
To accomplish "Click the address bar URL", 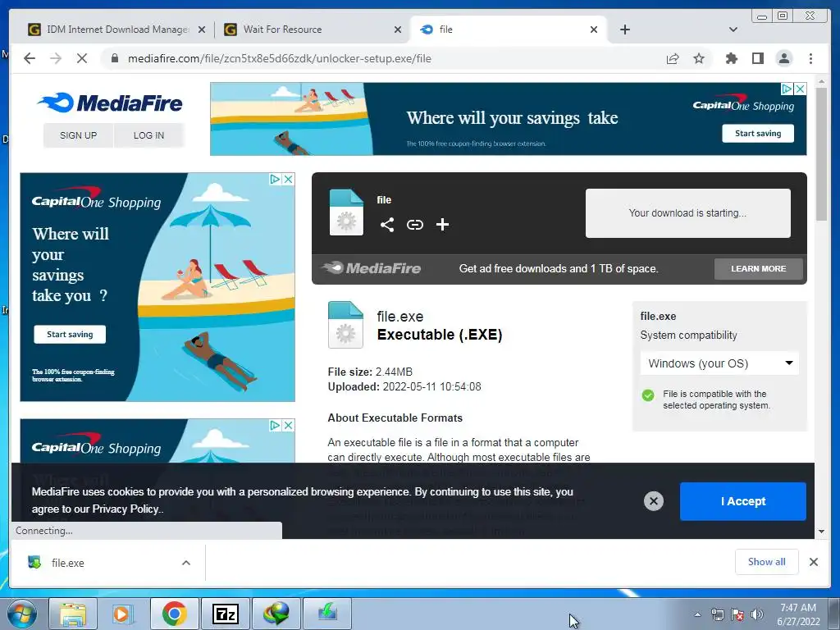I will point(279,58).
